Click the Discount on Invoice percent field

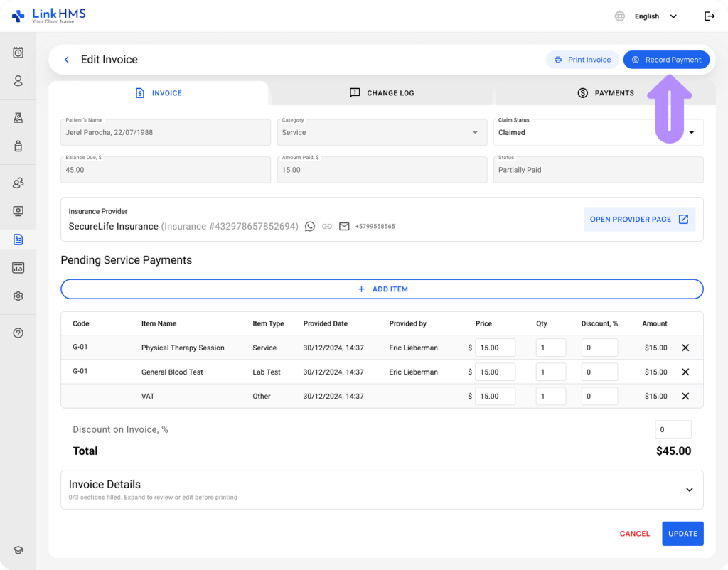[673, 429]
